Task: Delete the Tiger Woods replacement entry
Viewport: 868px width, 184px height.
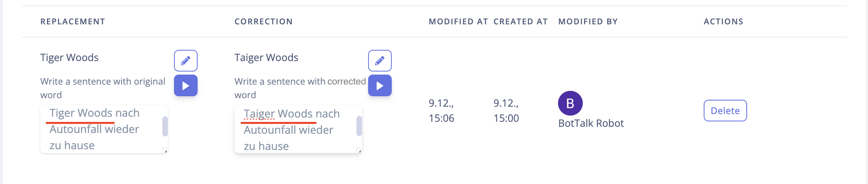Action: tap(725, 111)
